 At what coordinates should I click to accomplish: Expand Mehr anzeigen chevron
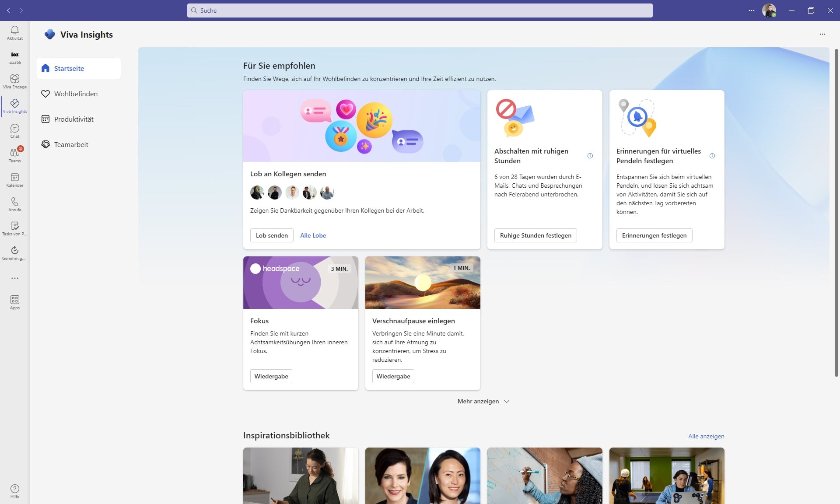[x=506, y=401]
